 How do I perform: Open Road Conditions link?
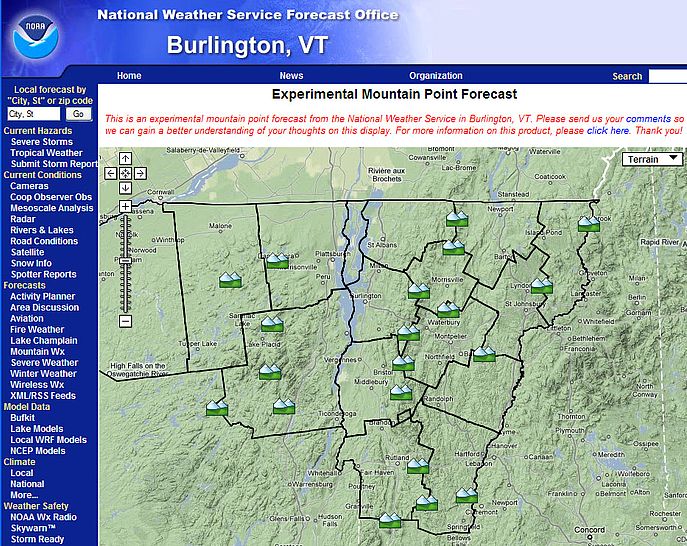pos(44,241)
